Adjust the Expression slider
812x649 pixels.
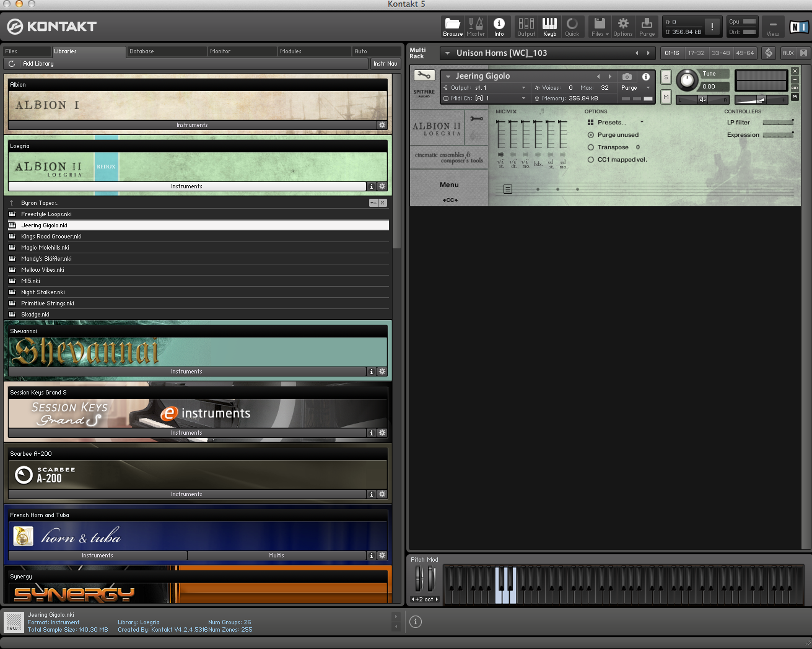[779, 135]
